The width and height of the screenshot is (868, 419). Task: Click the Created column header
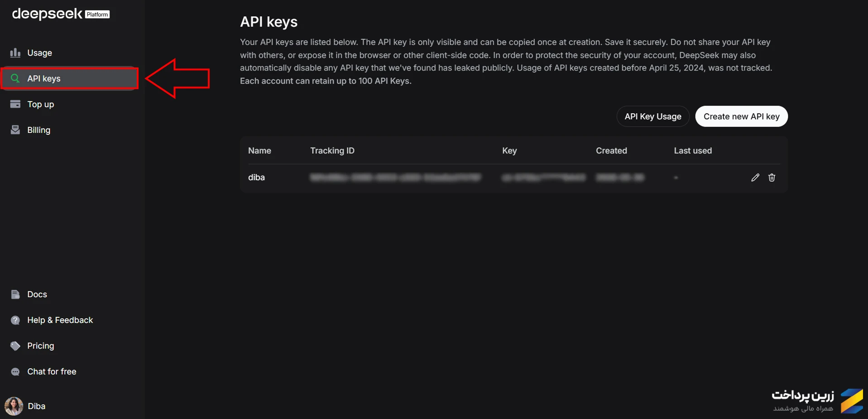tap(611, 151)
